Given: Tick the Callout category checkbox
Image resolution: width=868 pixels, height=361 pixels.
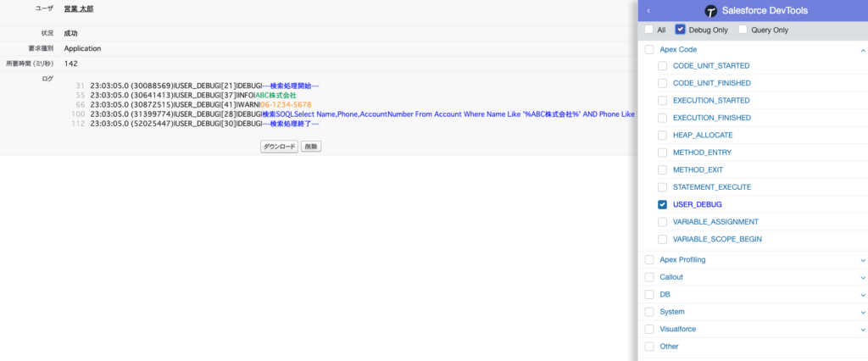Looking at the screenshot, I should 649,277.
